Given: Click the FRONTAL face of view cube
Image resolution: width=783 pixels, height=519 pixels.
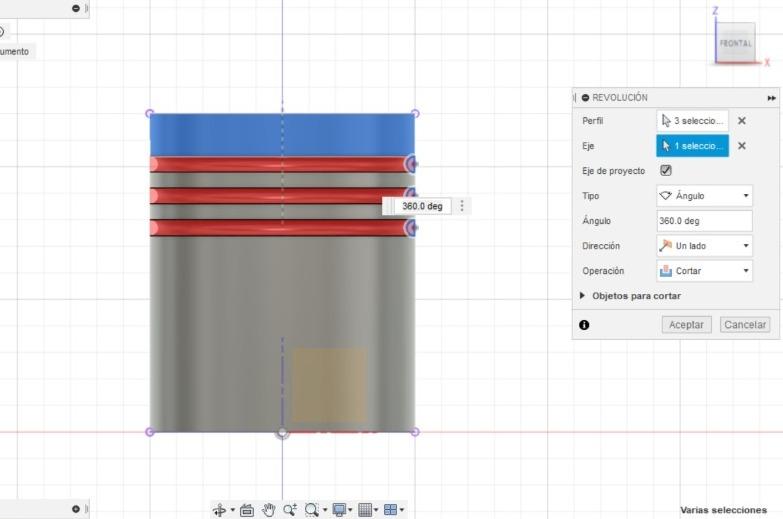Looking at the screenshot, I should click(735, 44).
